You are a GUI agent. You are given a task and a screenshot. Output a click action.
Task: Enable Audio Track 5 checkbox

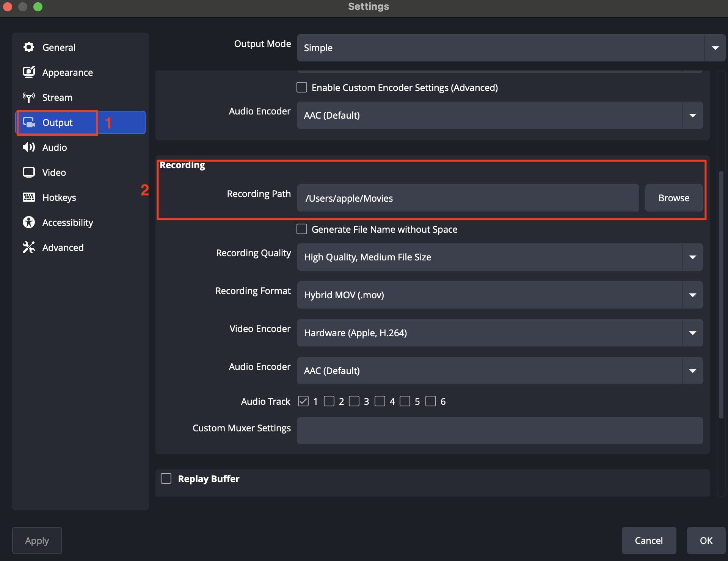click(x=405, y=401)
